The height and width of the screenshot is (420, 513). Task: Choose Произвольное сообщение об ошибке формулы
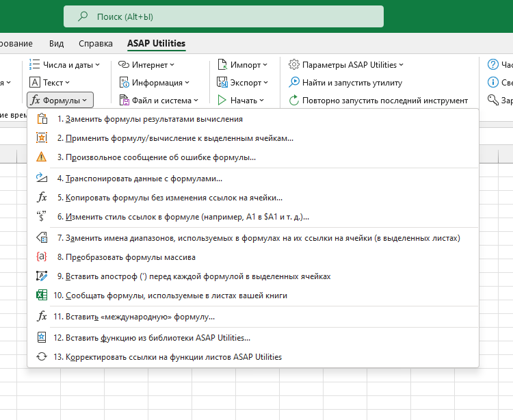click(253, 157)
